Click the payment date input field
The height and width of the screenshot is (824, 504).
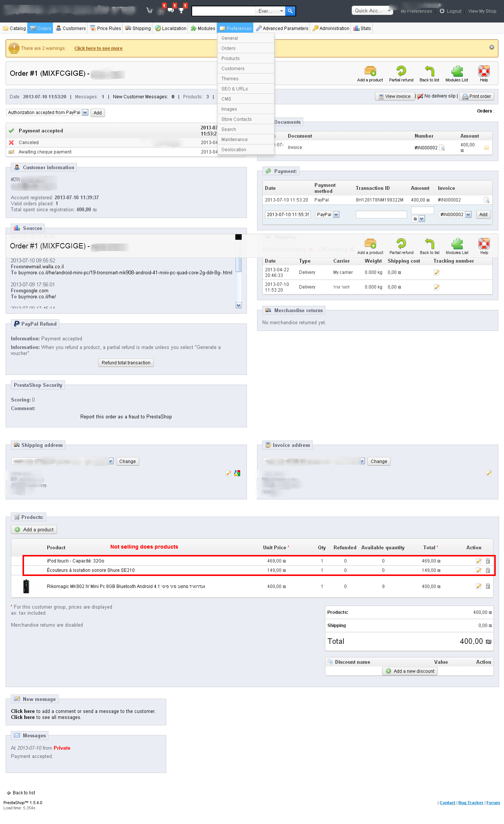(x=288, y=215)
